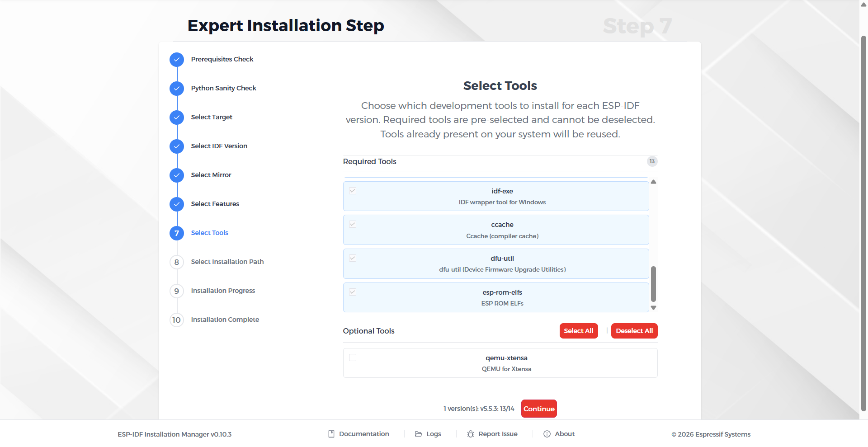Click the step 7 circle icon
This screenshot has height=447, width=868.
pos(177,233)
